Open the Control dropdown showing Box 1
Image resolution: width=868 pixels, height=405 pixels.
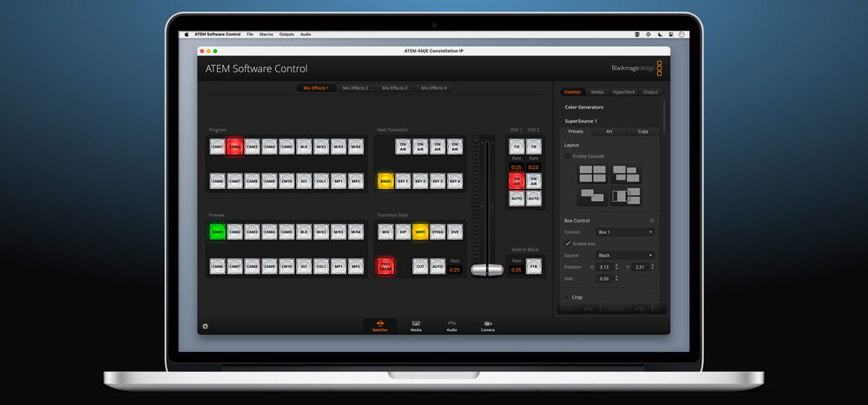(x=625, y=232)
